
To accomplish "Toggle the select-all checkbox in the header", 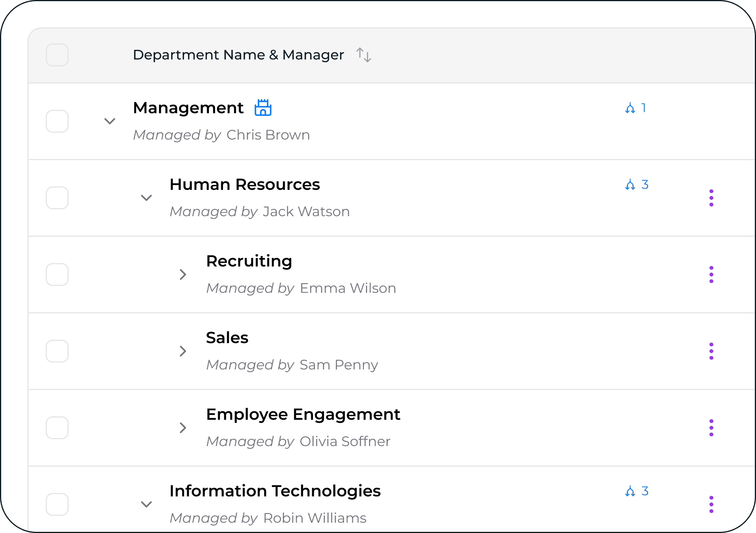I will pyautogui.click(x=57, y=55).
